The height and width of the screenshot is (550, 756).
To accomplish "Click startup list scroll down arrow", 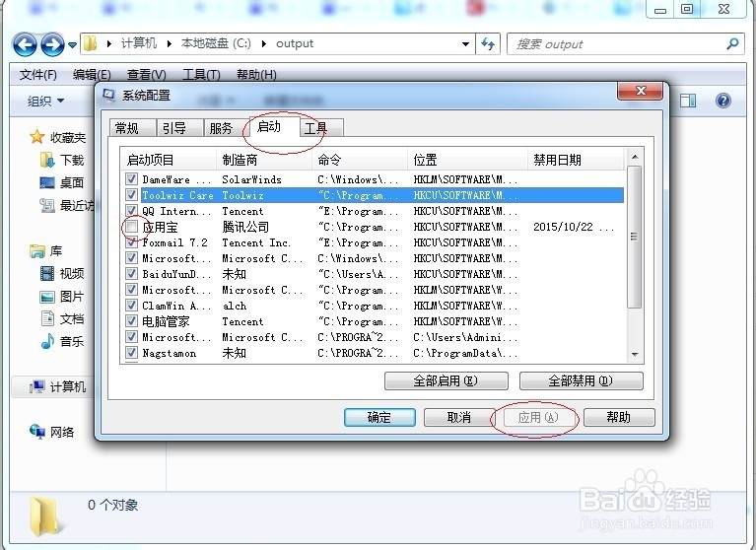I will [x=635, y=354].
